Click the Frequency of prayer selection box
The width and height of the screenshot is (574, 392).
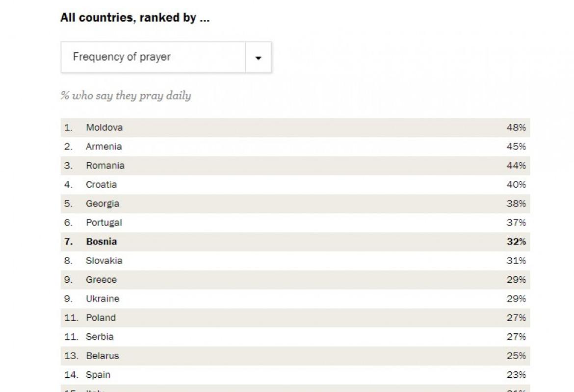(x=153, y=57)
